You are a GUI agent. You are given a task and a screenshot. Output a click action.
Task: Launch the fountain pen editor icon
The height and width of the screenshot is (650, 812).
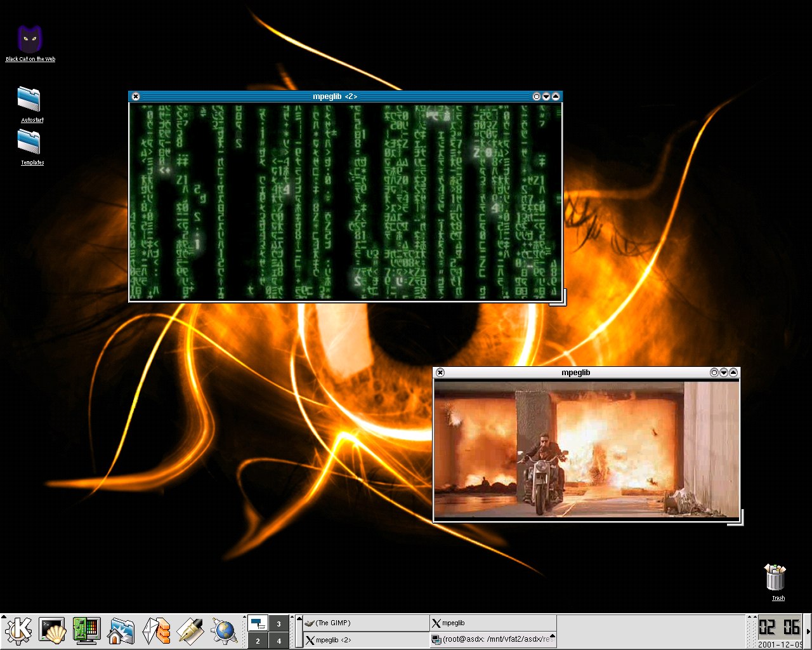point(189,630)
